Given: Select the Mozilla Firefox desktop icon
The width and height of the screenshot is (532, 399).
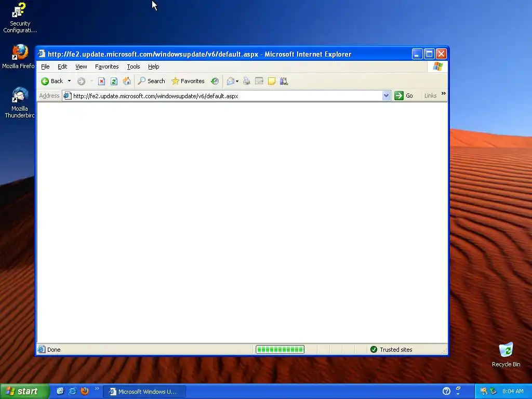Looking at the screenshot, I should [x=19, y=57].
